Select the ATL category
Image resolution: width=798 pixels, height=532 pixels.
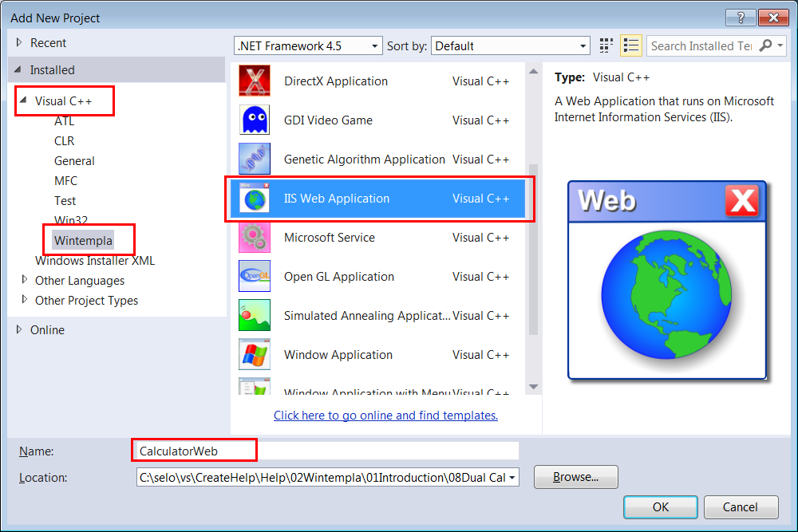(65, 121)
